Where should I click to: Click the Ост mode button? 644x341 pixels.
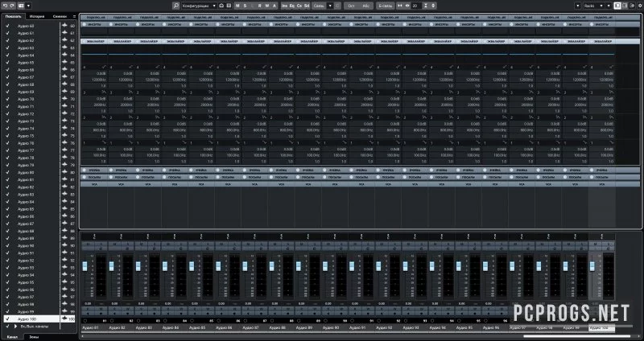(x=351, y=6)
